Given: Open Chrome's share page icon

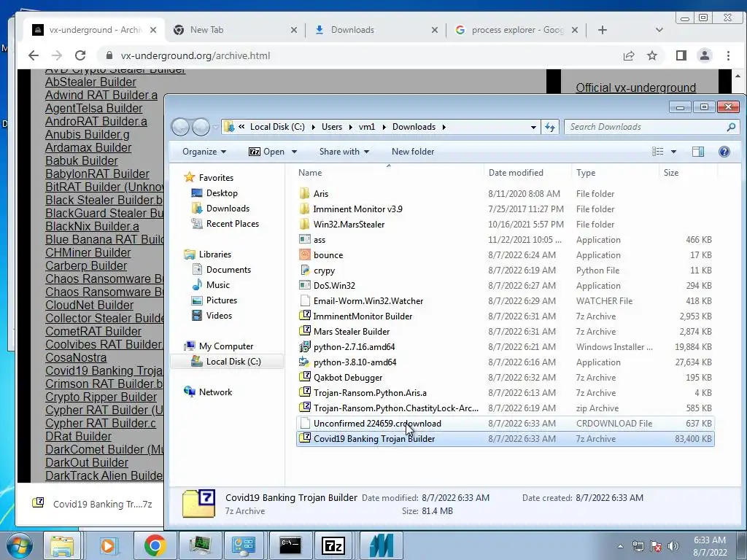Looking at the screenshot, I should pyautogui.click(x=629, y=55).
